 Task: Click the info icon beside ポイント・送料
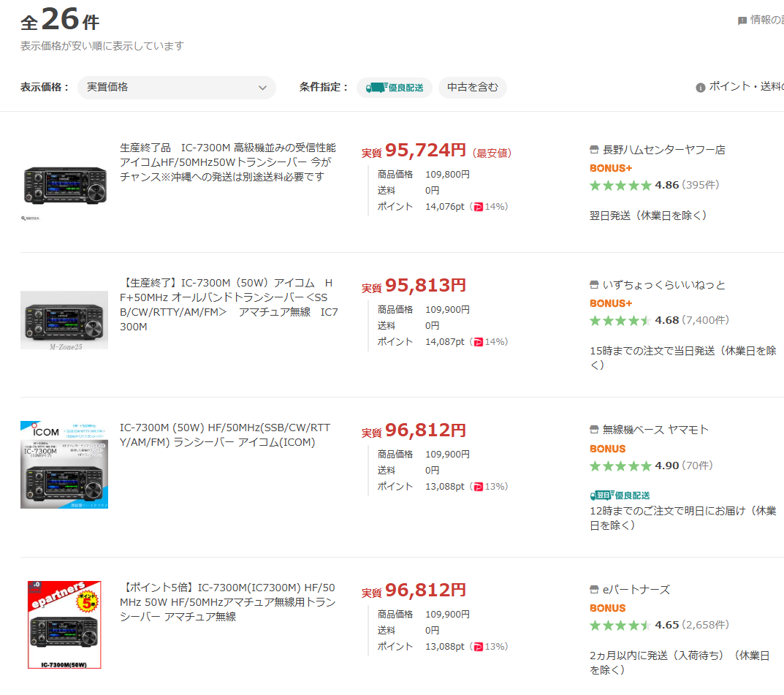pos(701,88)
